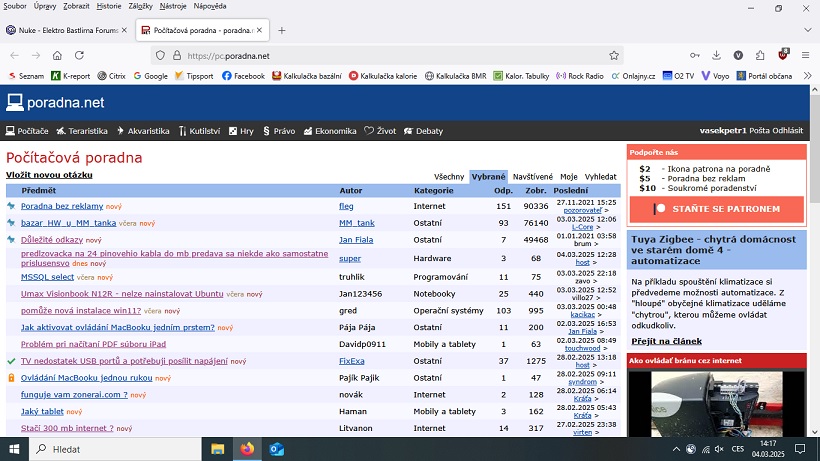
Task: Open the MSSQL select thread
Action: (x=47, y=277)
